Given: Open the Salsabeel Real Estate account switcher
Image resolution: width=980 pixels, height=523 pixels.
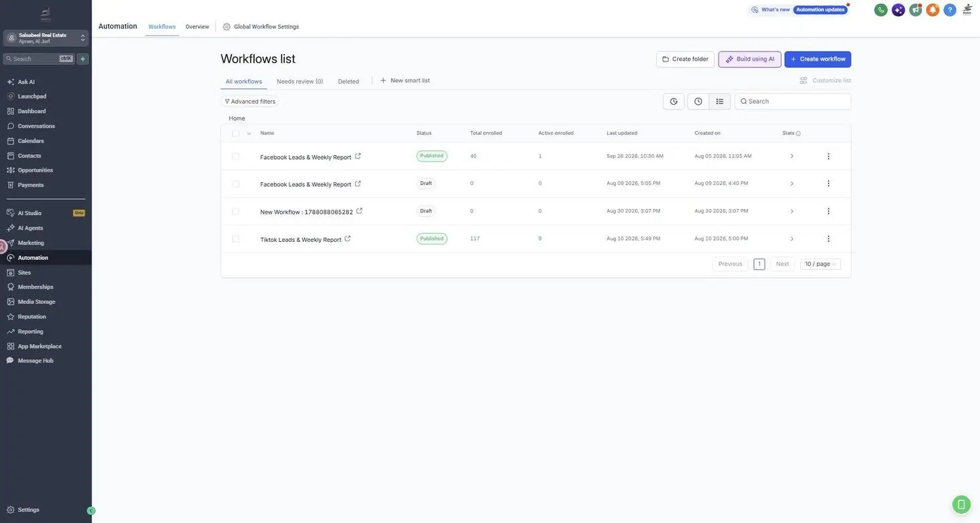Looking at the screenshot, I should (45, 38).
